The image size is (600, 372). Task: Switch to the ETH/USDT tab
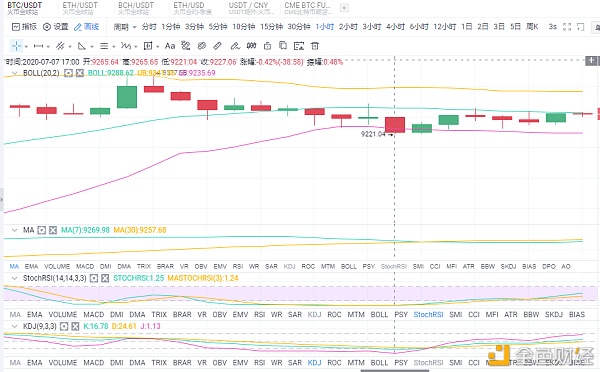[80, 8]
